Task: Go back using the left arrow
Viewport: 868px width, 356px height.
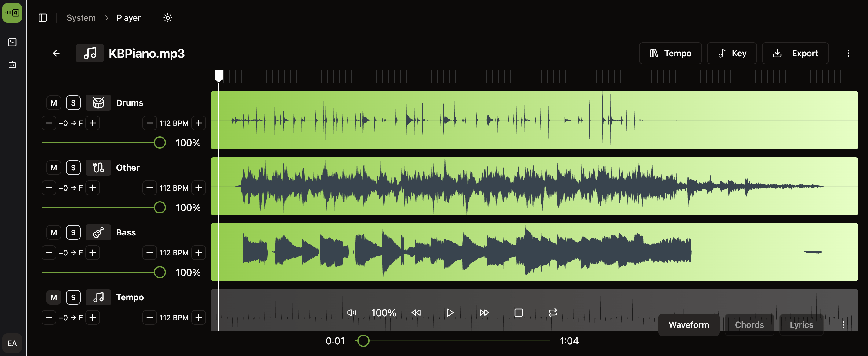Action: (56, 53)
